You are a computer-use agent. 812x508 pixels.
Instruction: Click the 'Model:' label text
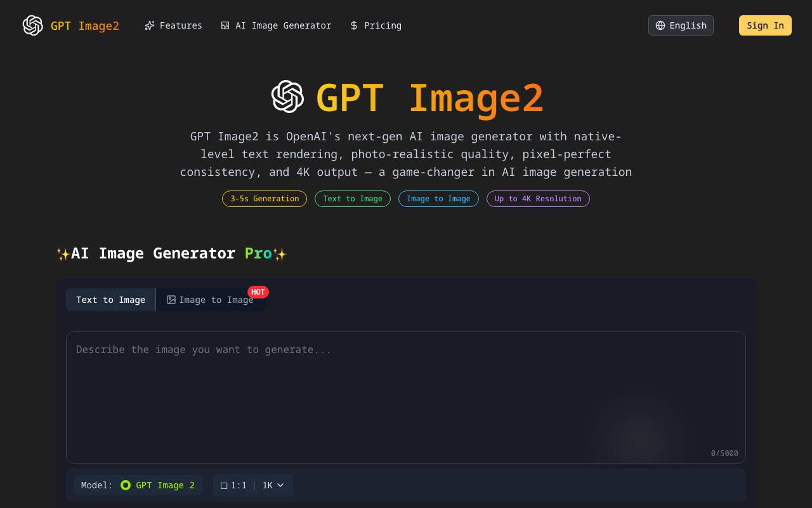97,485
